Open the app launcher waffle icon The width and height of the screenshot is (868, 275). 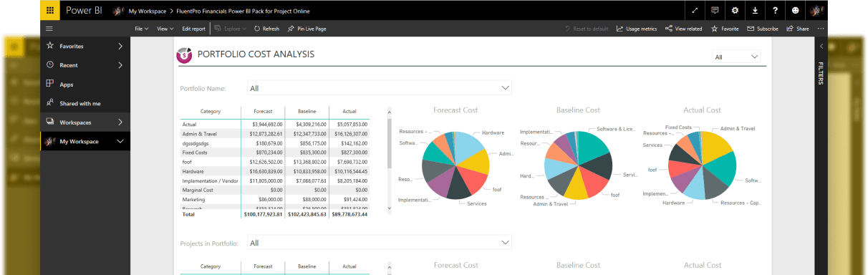point(49,11)
